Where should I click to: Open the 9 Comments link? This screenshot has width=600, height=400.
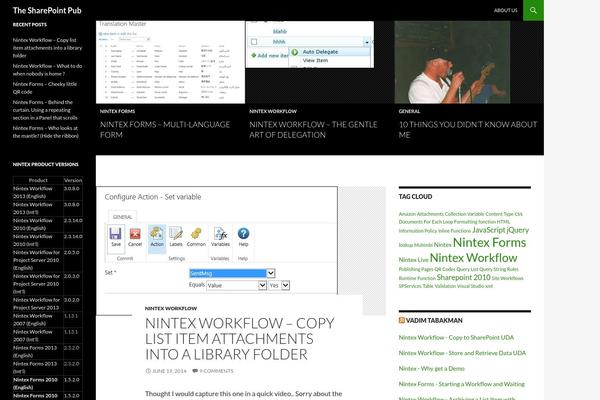point(216,371)
